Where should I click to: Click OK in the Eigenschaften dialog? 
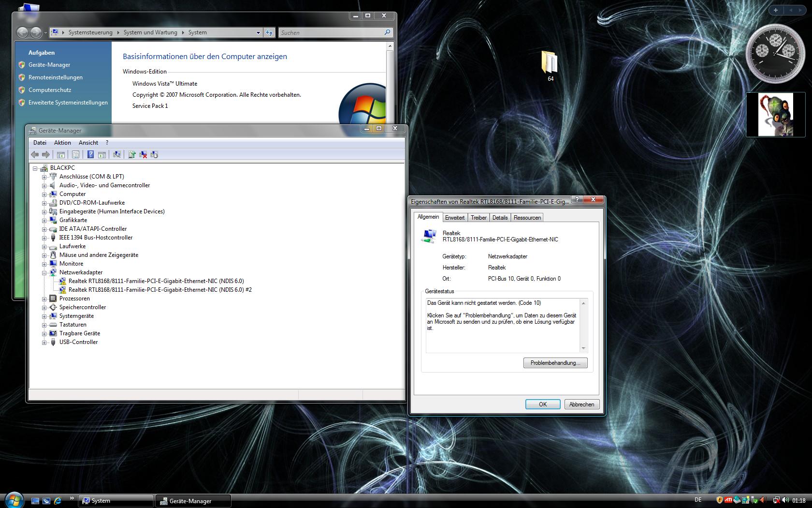[543, 404]
